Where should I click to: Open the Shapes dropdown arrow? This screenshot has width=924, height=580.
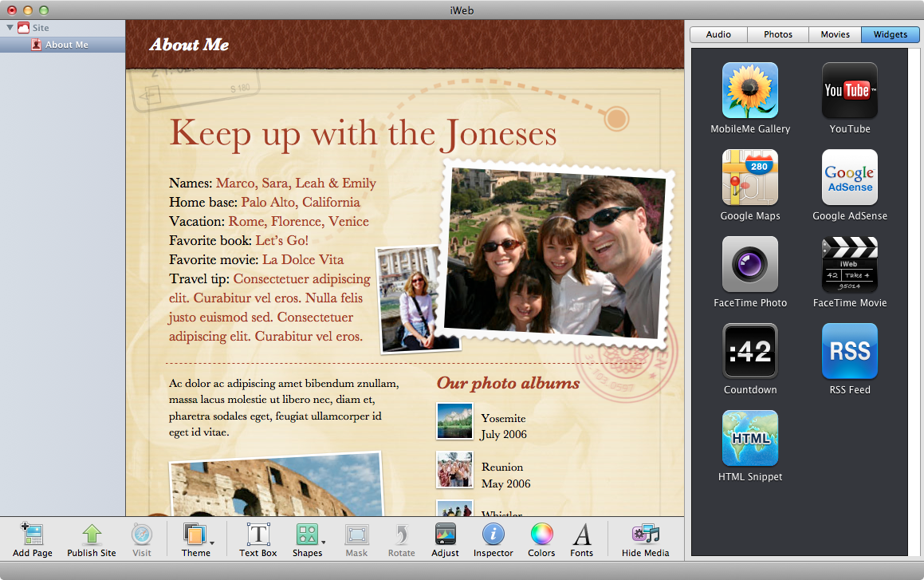pyautogui.click(x=324, y=543)
